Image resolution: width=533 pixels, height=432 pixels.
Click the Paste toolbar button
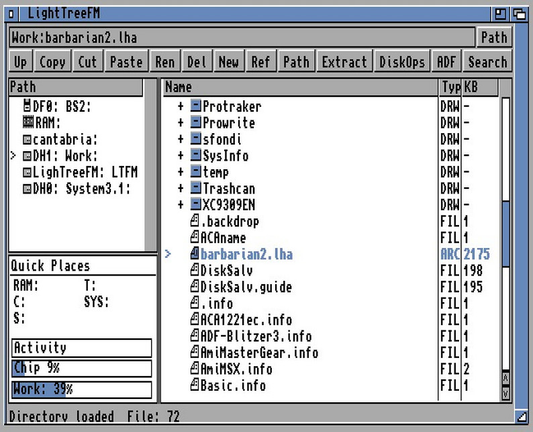point(126,62)
